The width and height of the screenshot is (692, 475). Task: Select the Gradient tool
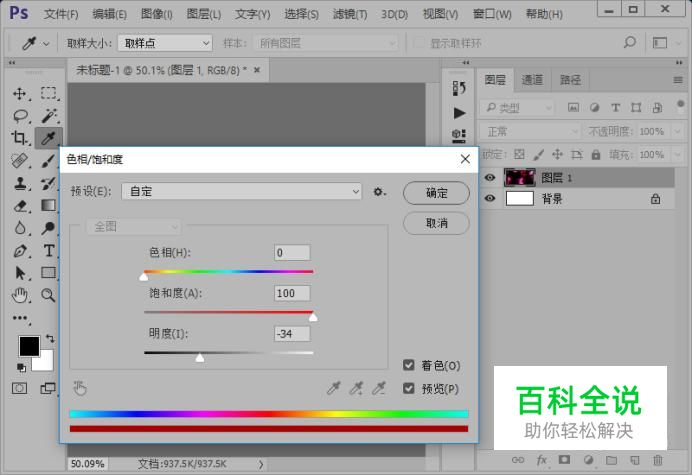coord(48,205)
